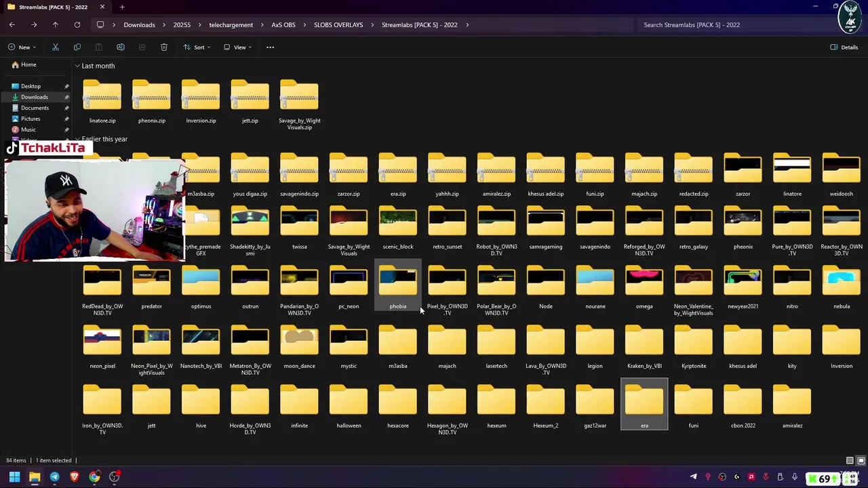The image size is (868, 488).
Task: Open the View dropdown
Action: click(237, 47)
